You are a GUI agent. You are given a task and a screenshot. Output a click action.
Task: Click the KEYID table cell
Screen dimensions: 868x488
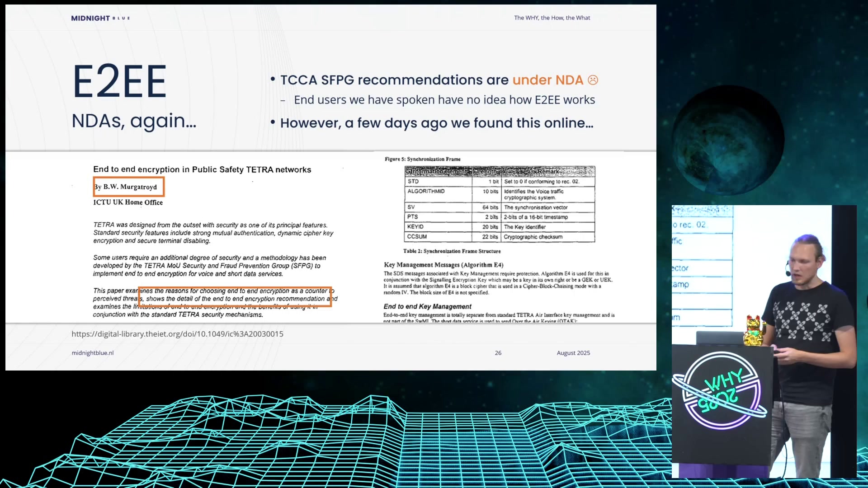[439, 227]
